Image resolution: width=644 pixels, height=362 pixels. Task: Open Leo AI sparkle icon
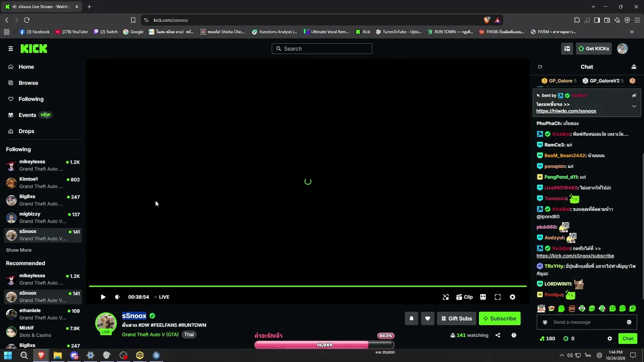tap(617, 20)
